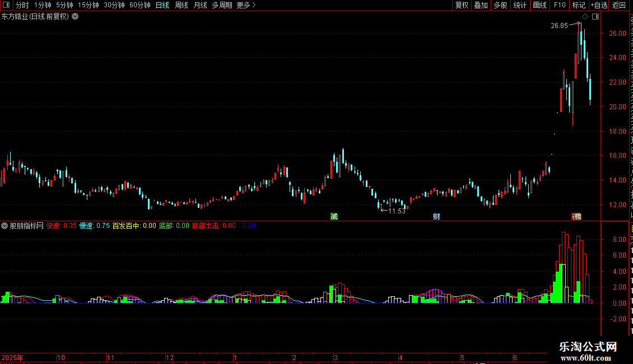Viewport: 633px width, 364px height.
Task: Click the 东方锆业(日线.前复权) title
Action: (35, 17)
